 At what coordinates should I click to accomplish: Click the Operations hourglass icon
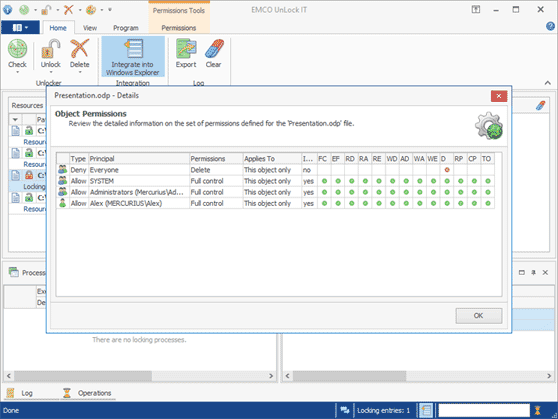(67, 393)
